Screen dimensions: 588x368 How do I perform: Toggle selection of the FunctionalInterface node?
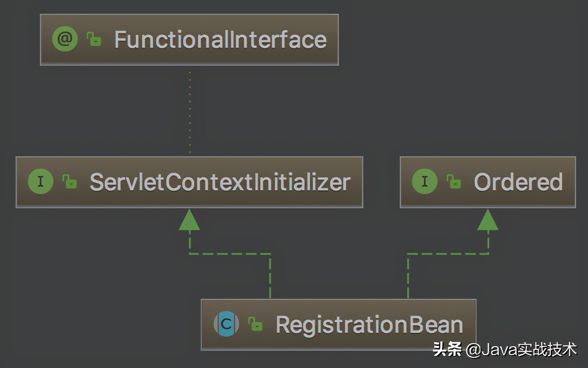[x=189, y=39]
